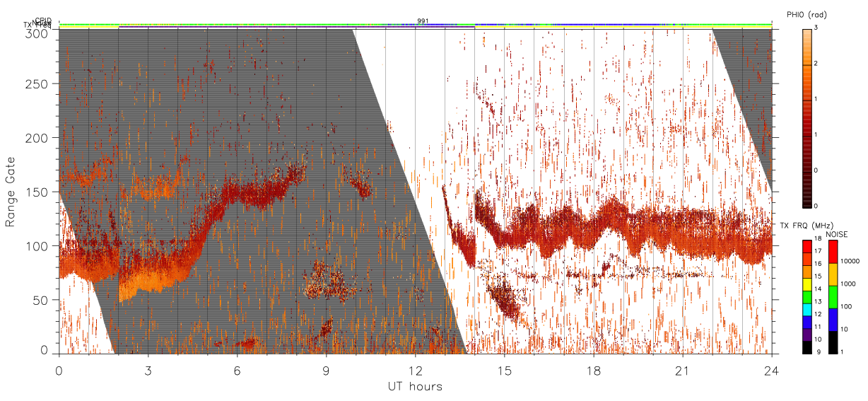Click the cyan 12–13 MHz TX FRQ swatch
The height and width of the screenshot is (401, 868).
tap(807, 309)
